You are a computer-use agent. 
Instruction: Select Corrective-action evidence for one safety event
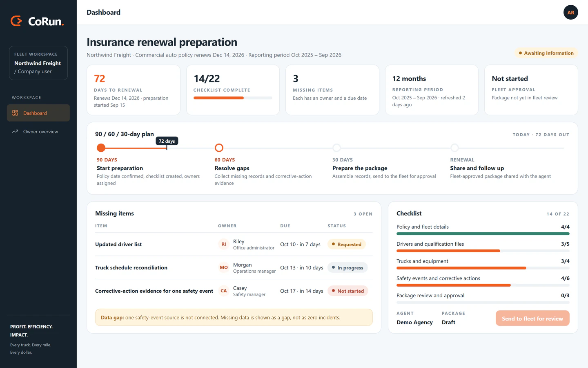(x=154, y=291)
